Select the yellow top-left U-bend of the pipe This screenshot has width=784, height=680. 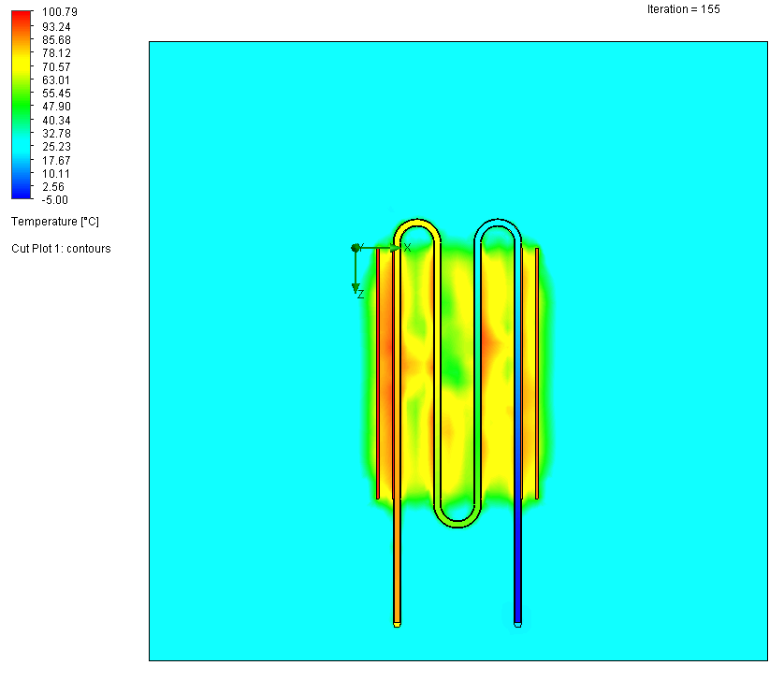tap(417, 225)
